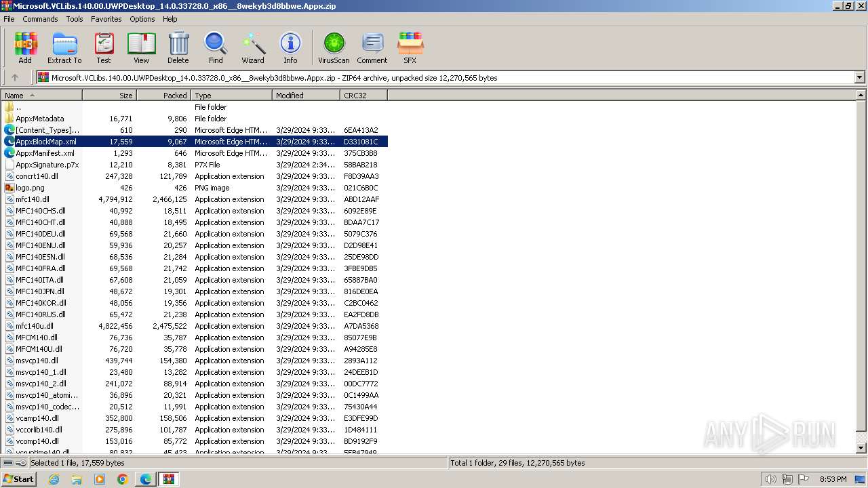Click the taskbar clock 8:53 PM
Image resolution: width=868 pixels, height=488 pixels.
tap(833, 479)
